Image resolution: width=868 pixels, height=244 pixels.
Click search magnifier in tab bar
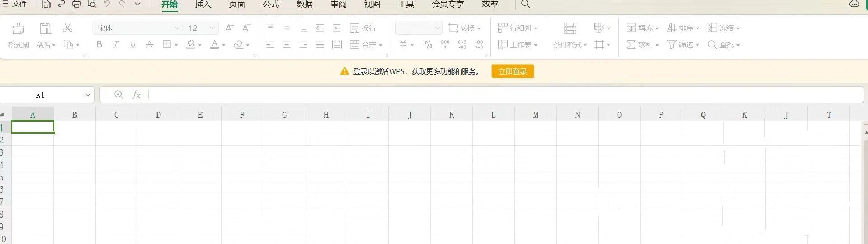click(526, 4)
